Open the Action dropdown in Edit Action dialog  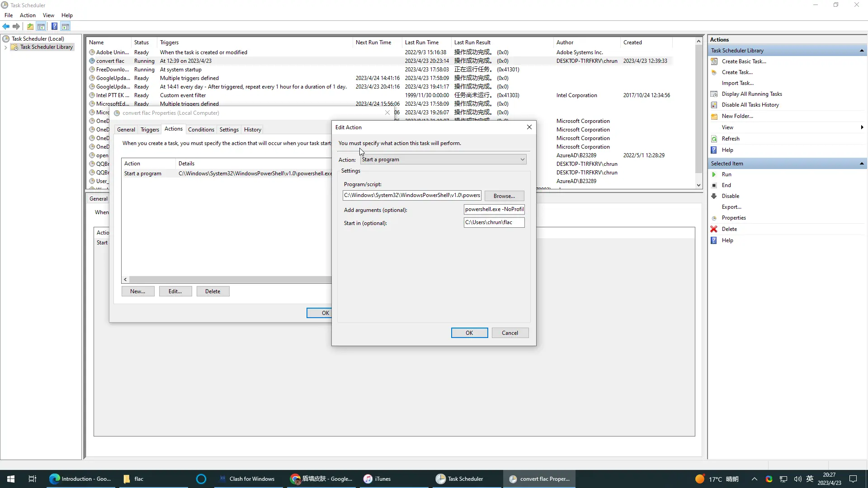tap(522, 159)
